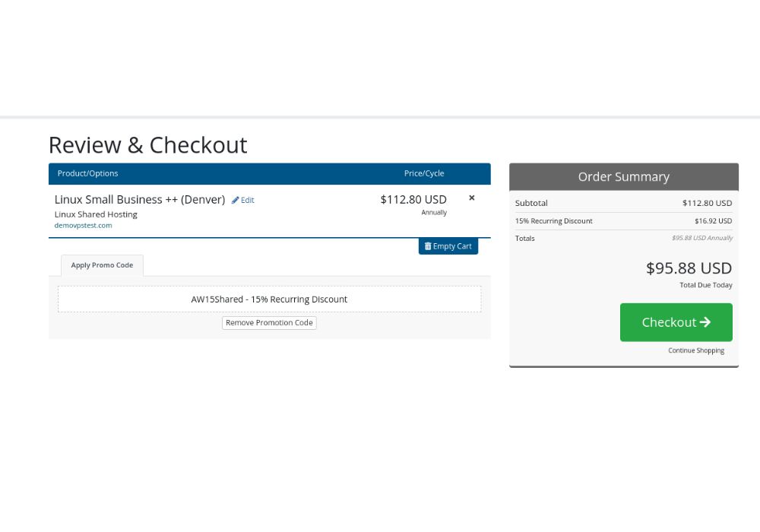Click the pencil Edit icon beside the product
This screenshot has height=532, width=760.
tap(236, 201)
